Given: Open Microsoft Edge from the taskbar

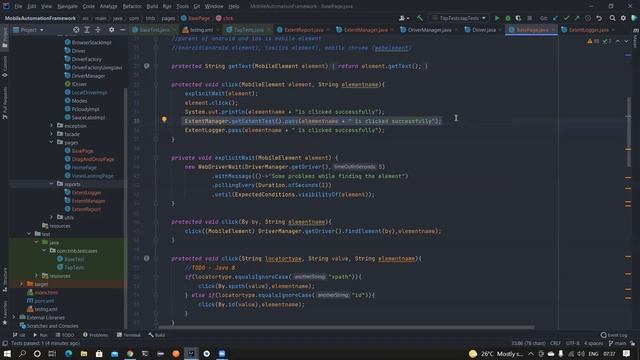Looking at the screenshot, I should click(x=68, y=353).
